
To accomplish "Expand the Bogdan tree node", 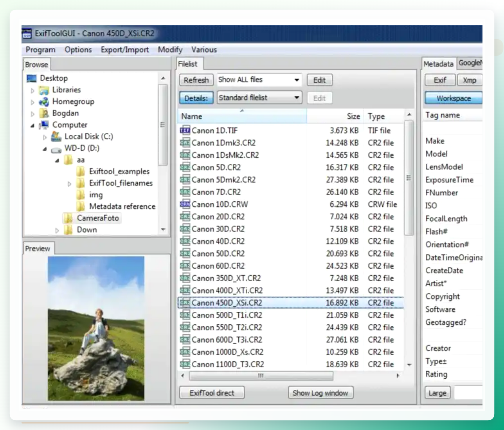I will [32, 114].
